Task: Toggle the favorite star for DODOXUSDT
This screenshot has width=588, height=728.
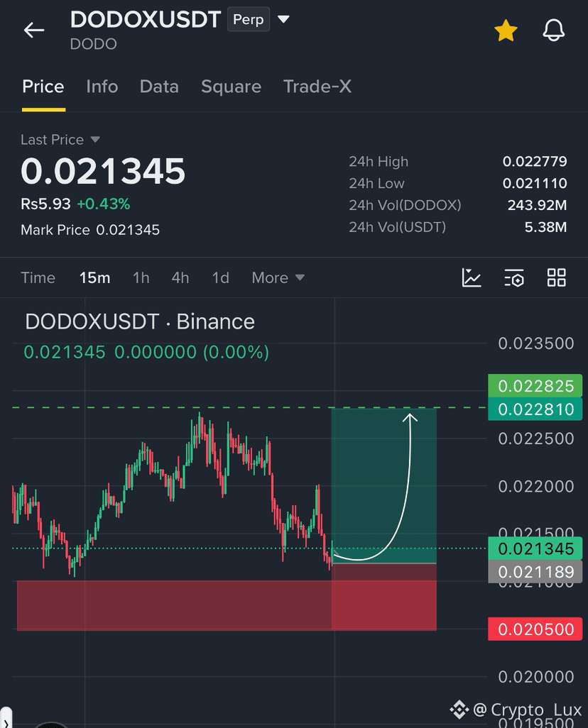Action: [506, 31]
